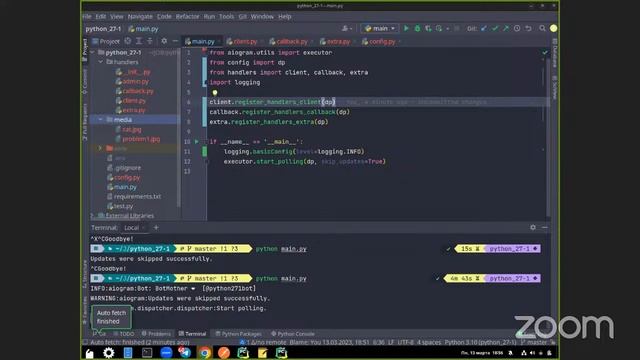Open the TODO tool window

124,333
